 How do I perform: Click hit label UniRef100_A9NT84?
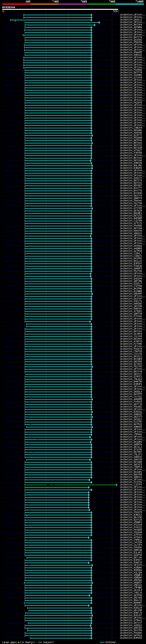pos(131,163)
